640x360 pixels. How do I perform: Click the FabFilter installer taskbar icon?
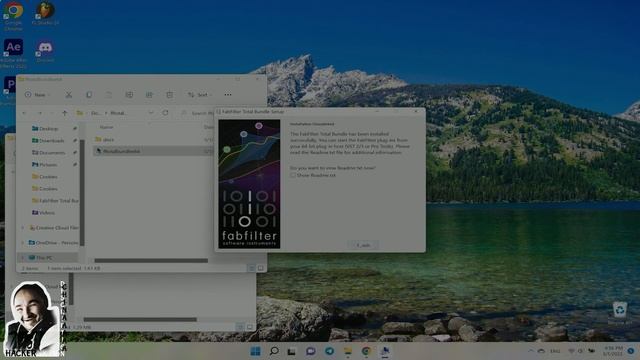[385, 351]
